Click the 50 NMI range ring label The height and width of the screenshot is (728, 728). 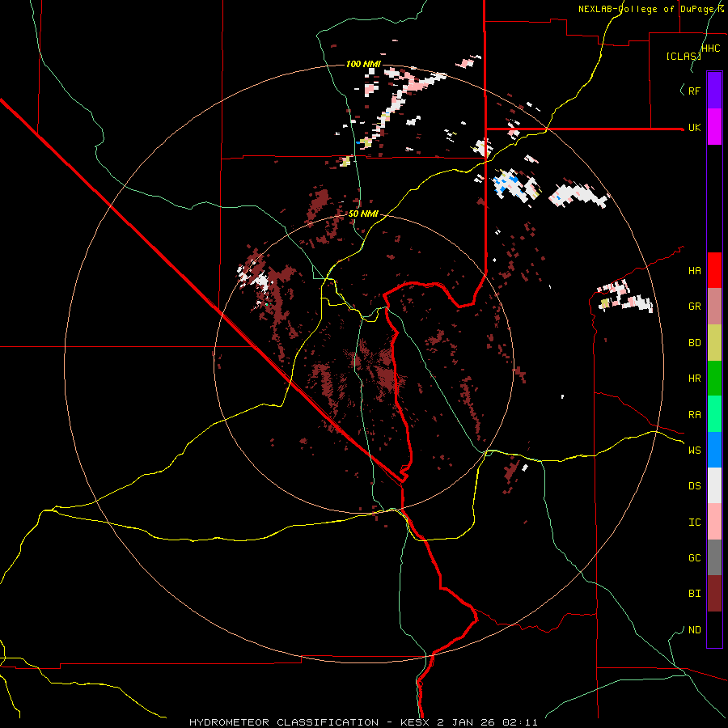[x=363, y=214]
